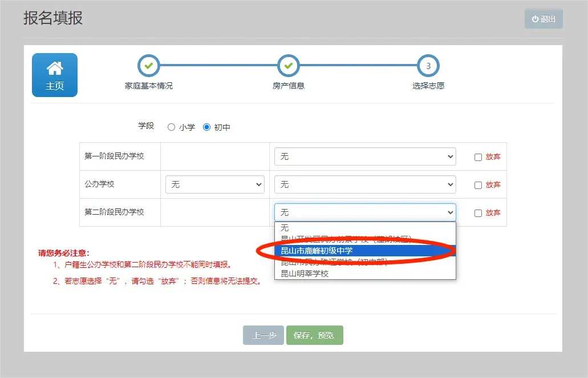This screenshot has width=588, height=378.
Task: Click the step 3 circle for 选择志愿
Action: 428,65
